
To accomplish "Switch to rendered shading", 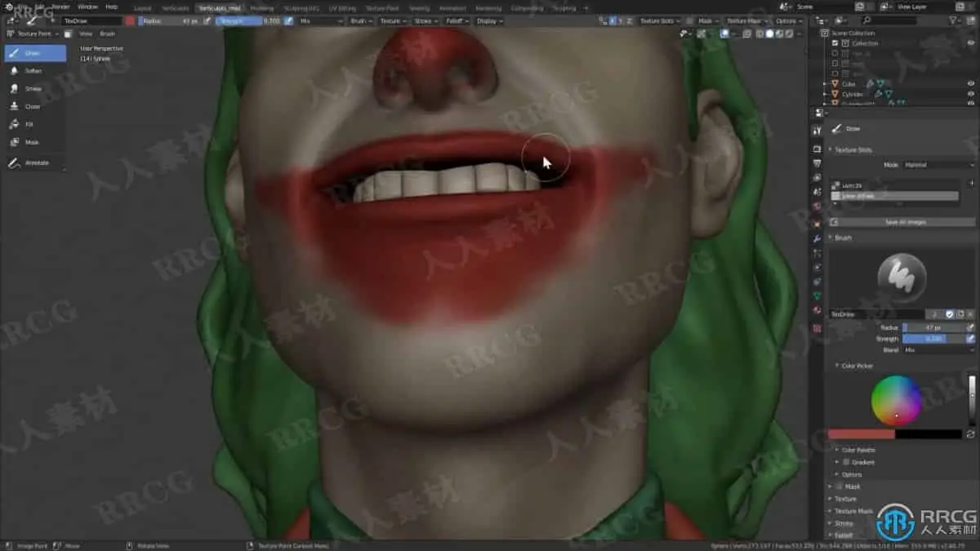I will coord(790,33).
